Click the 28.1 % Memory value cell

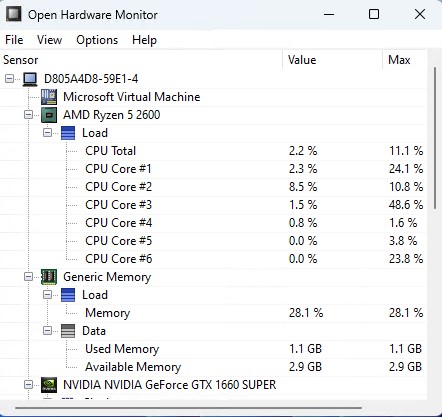(306, 313)
